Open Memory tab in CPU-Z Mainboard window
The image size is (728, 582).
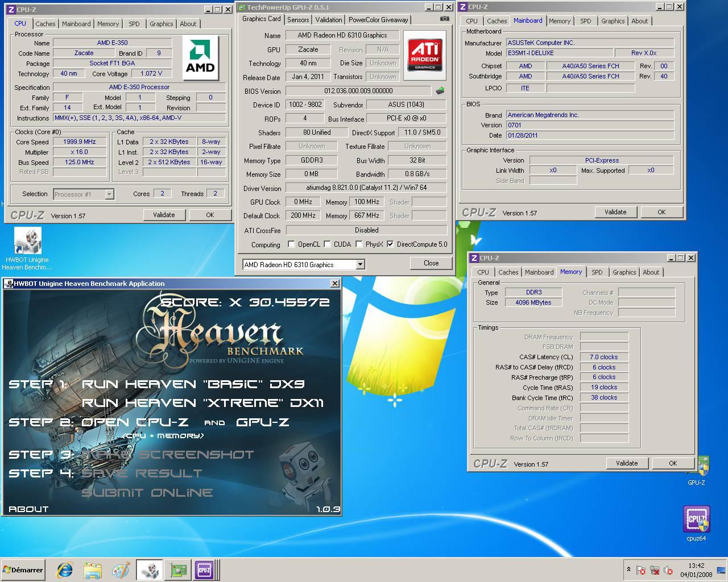coord(559,21)
